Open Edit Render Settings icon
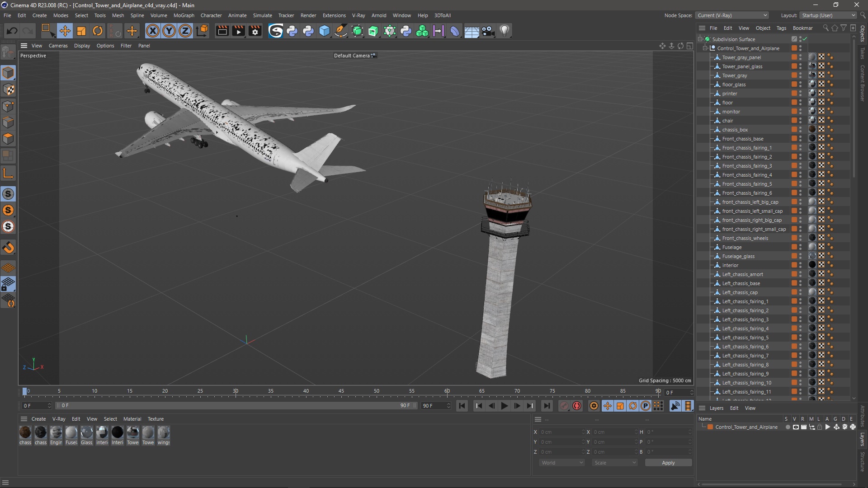Image resolution: width=868 pixels, height=488 pixels. point(255,31)
